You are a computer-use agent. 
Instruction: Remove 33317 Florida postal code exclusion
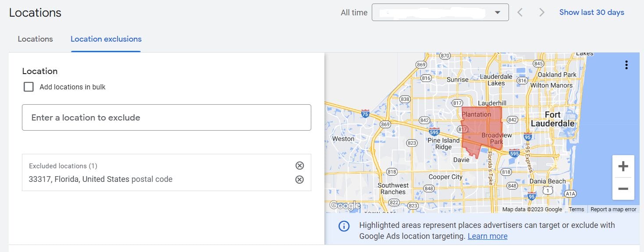[299, 179]
